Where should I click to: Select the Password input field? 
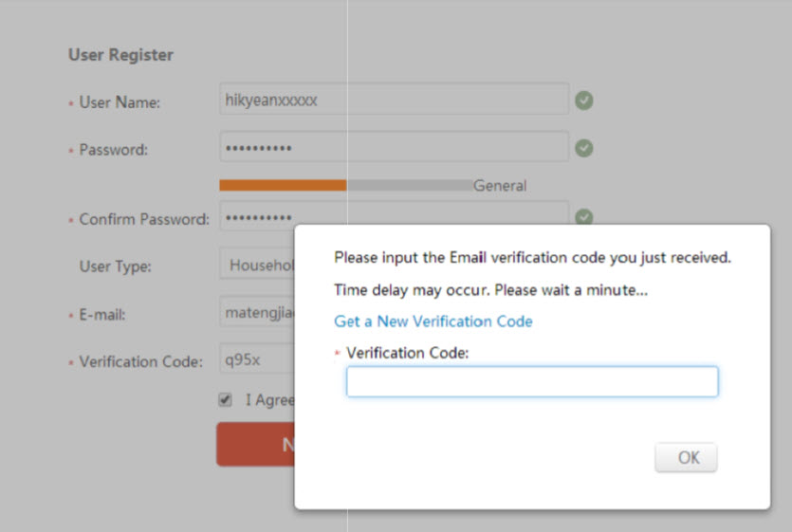click(394, 147)
